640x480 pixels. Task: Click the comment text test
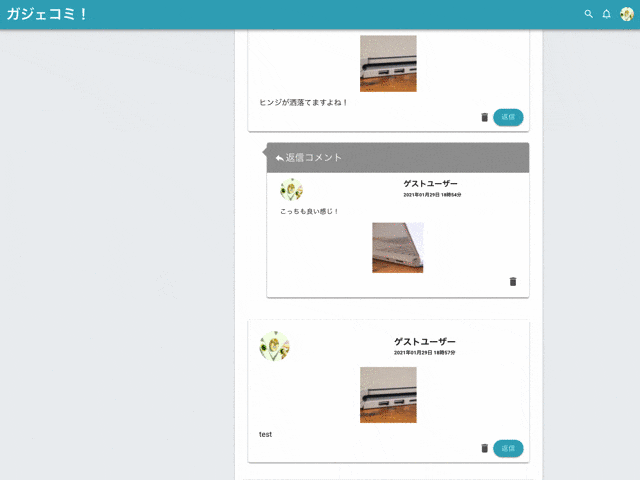coord(265,434)
